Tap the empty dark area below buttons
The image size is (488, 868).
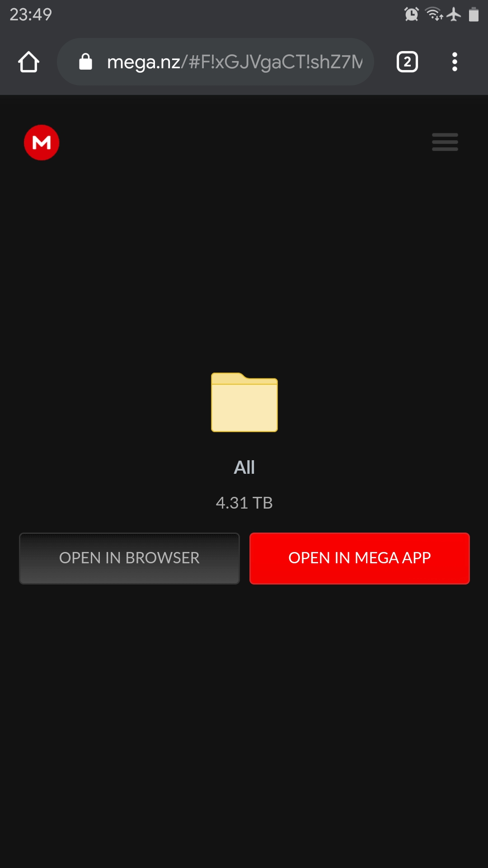click(244, 723)
